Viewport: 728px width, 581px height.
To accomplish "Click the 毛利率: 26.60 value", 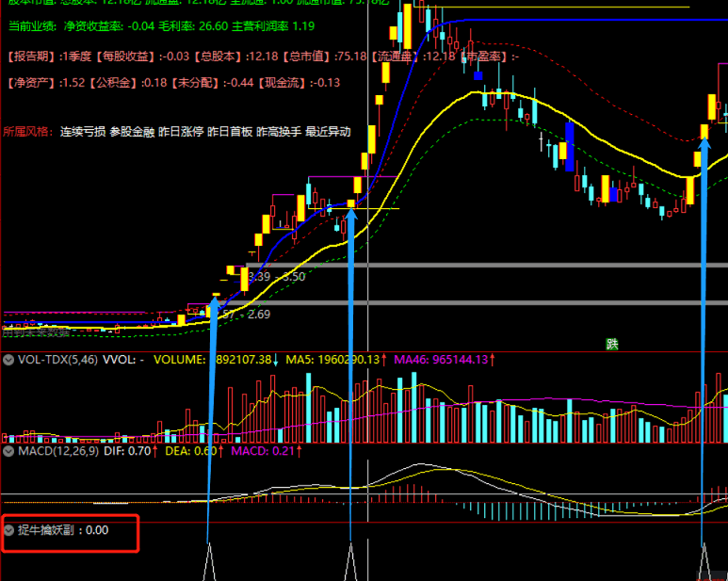I will [193, 26].
